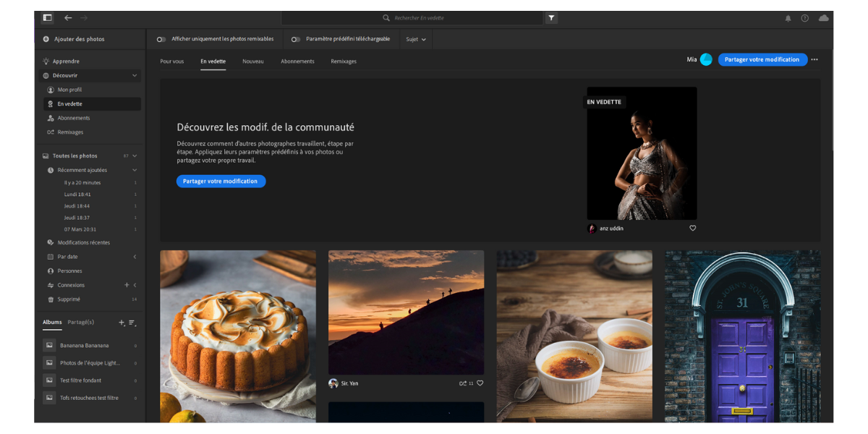Expand the Connexions section chevron
Screen dimensions: 868x434
(135, 285)
